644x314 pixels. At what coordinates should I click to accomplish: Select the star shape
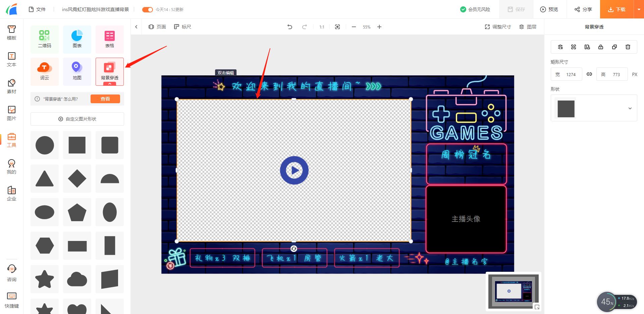tap(45, 279)
